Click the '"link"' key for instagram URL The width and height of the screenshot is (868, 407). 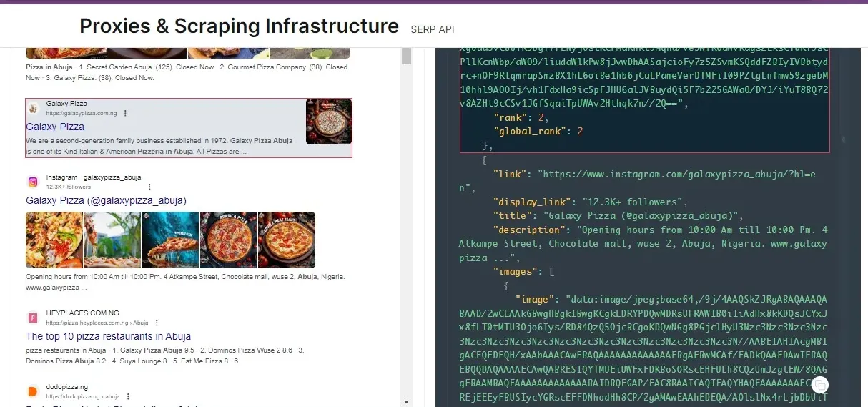(x=510, y=174)
